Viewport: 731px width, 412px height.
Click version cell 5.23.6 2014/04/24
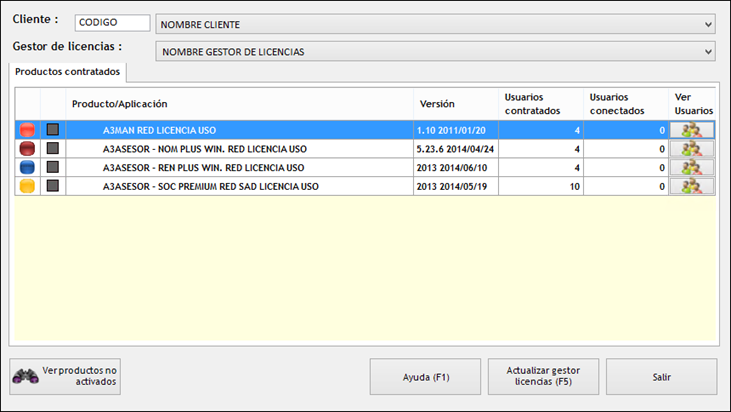[455, 149]
